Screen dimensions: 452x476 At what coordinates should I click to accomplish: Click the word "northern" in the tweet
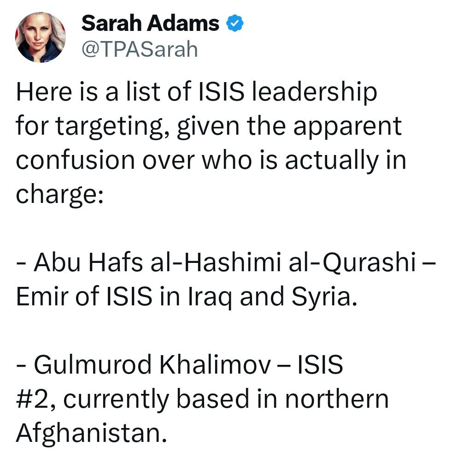[x=336, y=400]
